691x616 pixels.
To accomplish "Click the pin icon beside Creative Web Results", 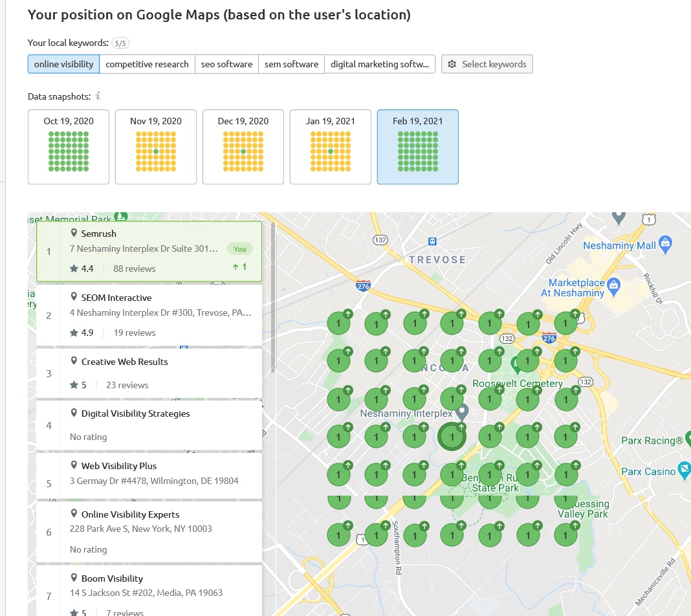I will tap(74, 361).
